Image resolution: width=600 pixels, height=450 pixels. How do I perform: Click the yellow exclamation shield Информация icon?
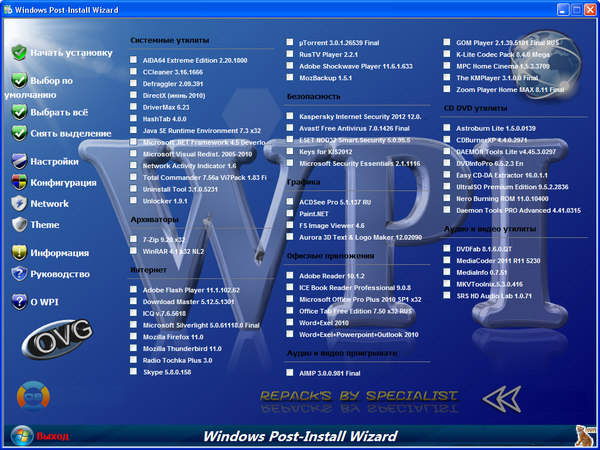click(19, 253)
